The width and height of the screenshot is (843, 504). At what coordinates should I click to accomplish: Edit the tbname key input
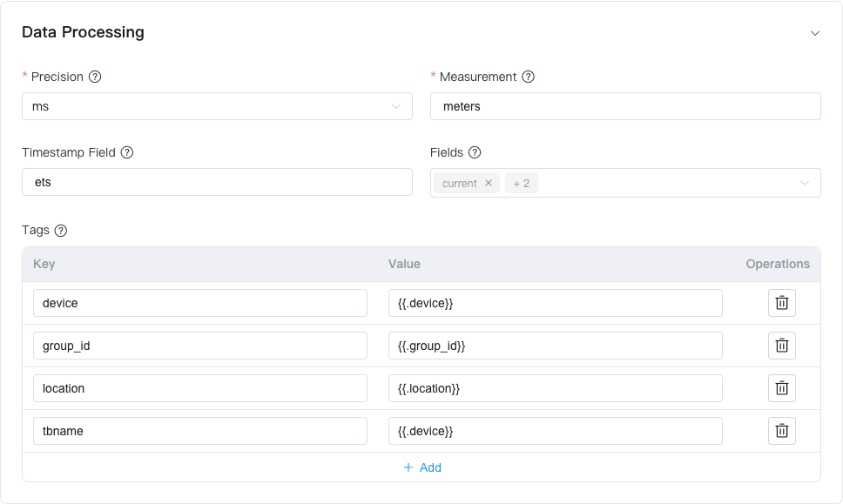tap(200, 431)
